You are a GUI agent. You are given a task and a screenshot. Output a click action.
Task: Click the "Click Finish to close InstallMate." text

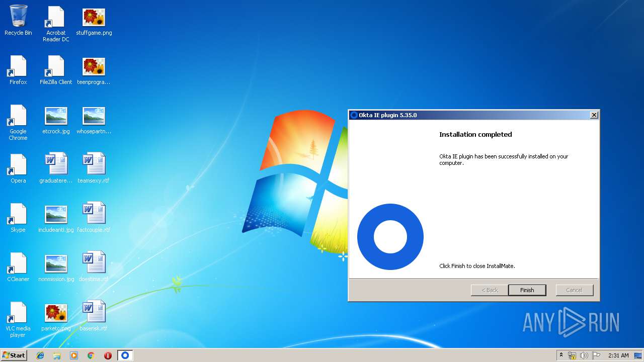(477, 266)
